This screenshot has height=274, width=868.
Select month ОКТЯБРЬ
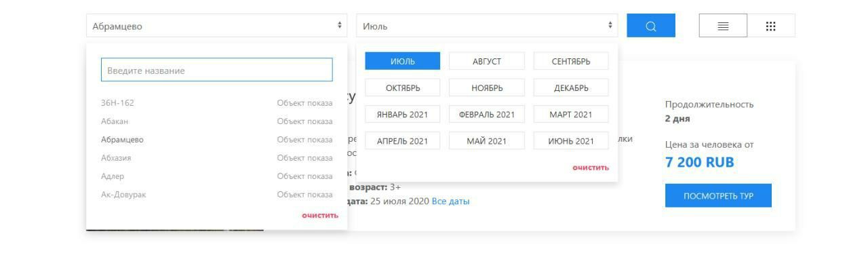coord(403,87)
